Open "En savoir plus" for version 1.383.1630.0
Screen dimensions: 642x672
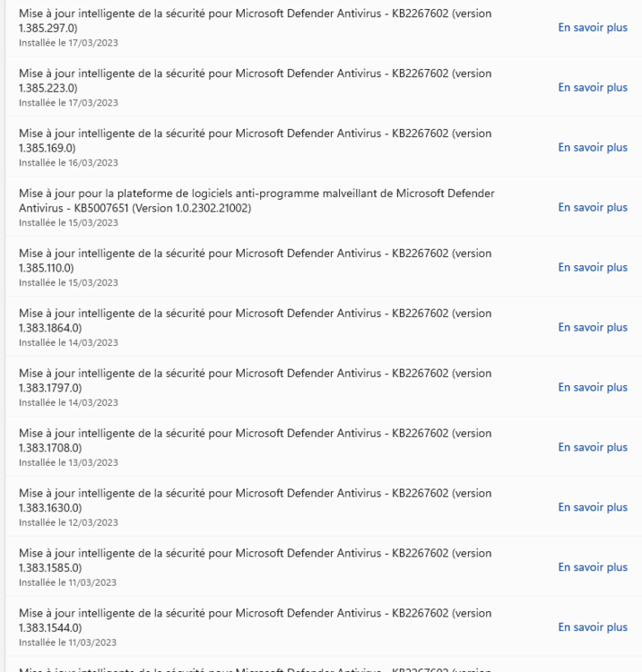click(x=593, y=507)
